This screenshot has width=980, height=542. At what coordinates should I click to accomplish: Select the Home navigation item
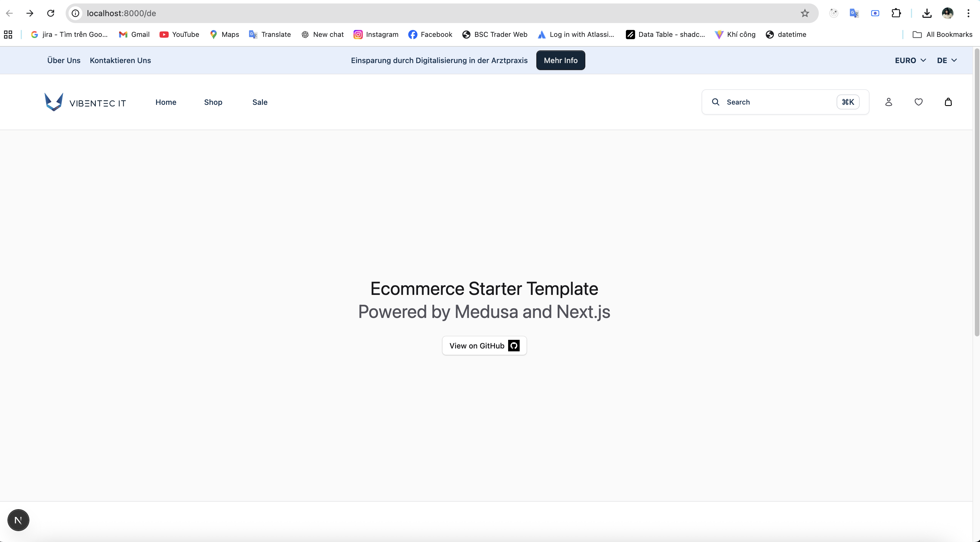click(166, 103)
